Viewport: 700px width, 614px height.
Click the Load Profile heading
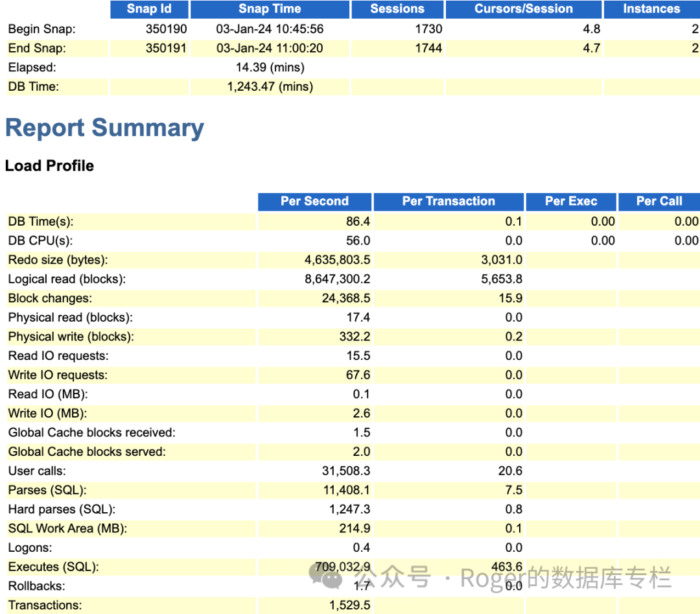pos(49,166)
